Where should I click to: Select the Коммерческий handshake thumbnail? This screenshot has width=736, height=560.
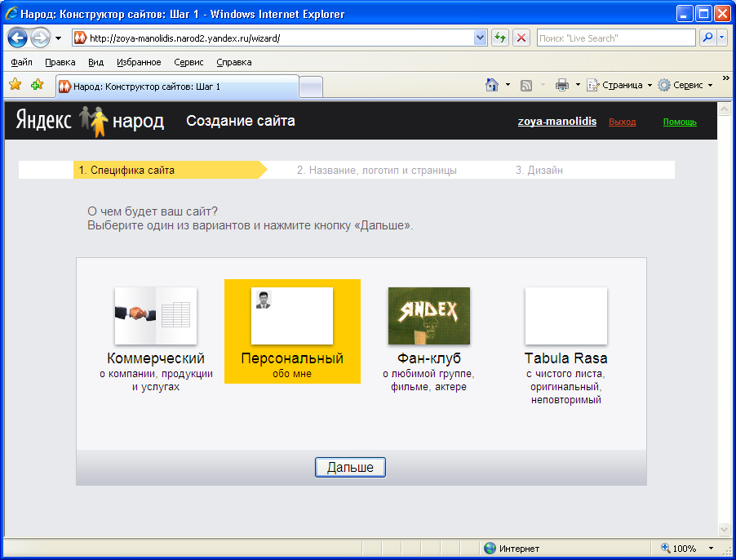156,316
